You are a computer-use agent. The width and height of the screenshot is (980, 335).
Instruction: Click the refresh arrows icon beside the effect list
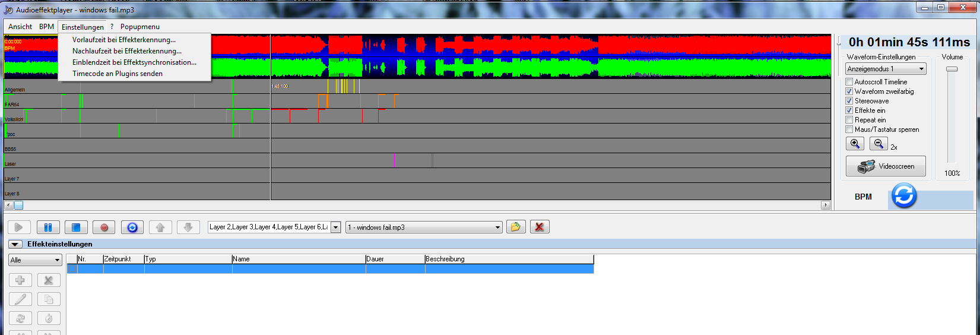click(x=20, y=318)
